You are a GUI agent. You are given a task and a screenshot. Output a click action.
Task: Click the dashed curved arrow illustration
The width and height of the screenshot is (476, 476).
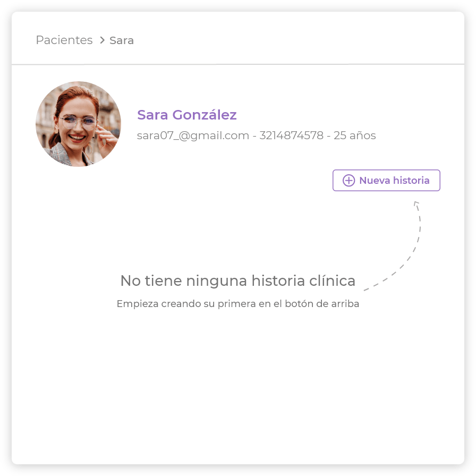pyautogui.click(x=392, y=246)
